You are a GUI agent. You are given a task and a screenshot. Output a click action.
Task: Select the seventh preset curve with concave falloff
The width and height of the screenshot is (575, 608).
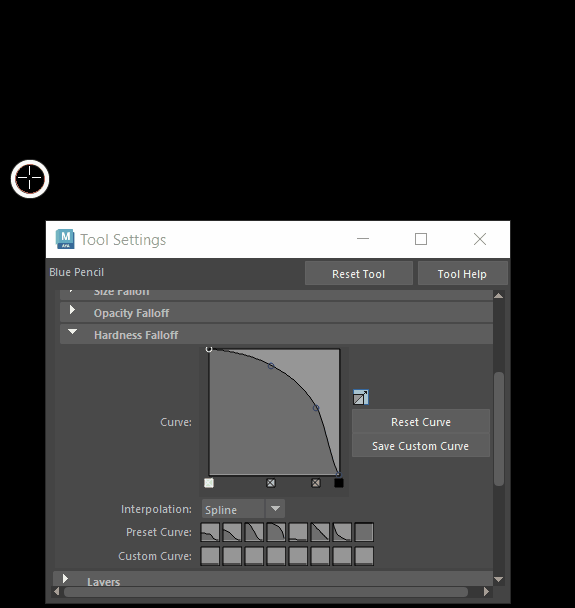point(342,532)
